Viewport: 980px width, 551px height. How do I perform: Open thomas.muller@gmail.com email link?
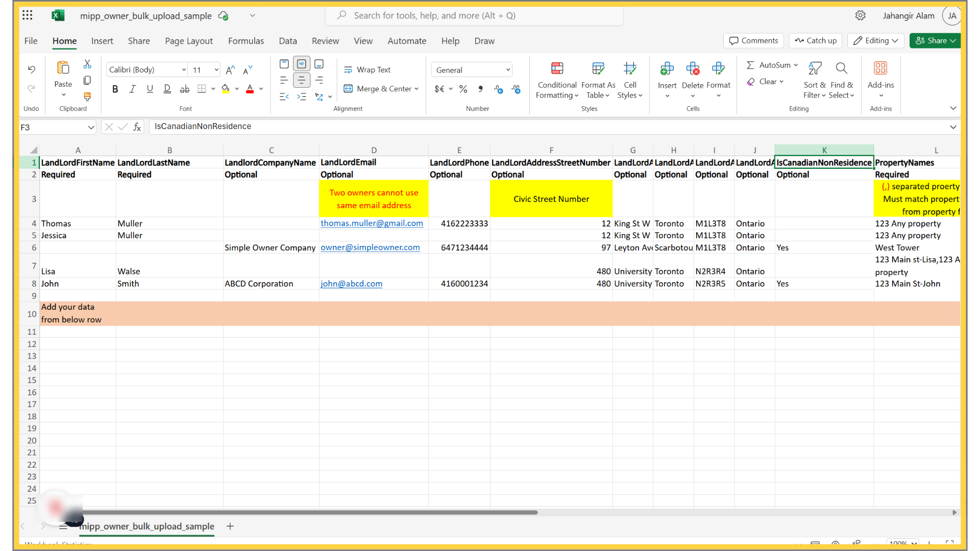pos(372,223)
